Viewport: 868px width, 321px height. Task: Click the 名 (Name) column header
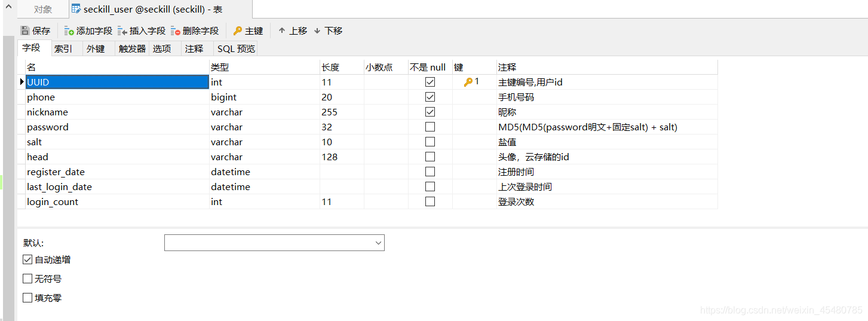click(x=117, y=67)
